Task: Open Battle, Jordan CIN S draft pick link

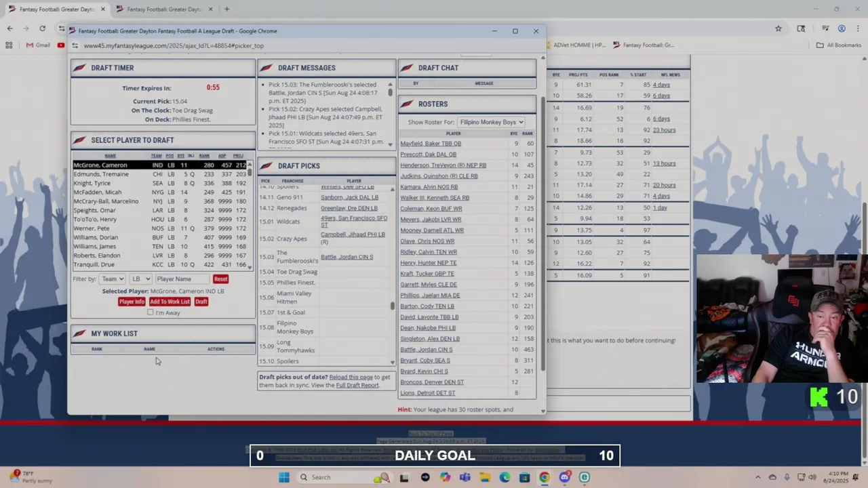Action: point(347,257)
